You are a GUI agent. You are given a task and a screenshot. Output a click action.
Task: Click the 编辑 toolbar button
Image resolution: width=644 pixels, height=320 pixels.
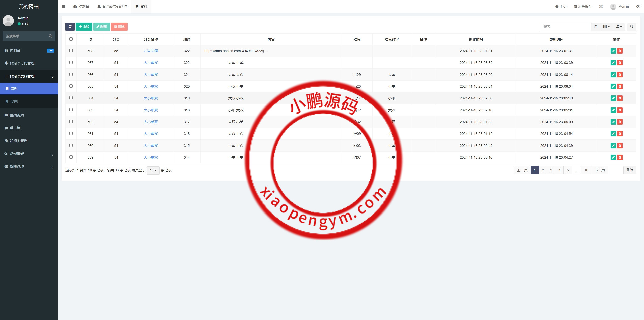click(102, 27)
